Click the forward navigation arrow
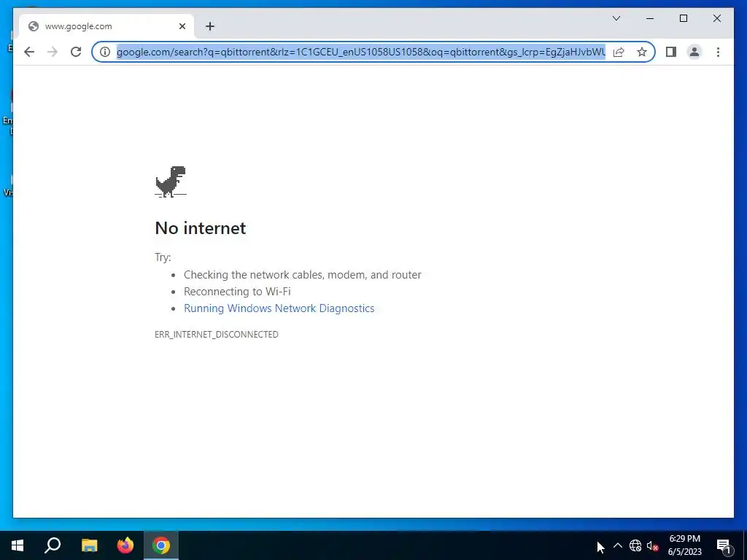 click(x=53, y=52)
